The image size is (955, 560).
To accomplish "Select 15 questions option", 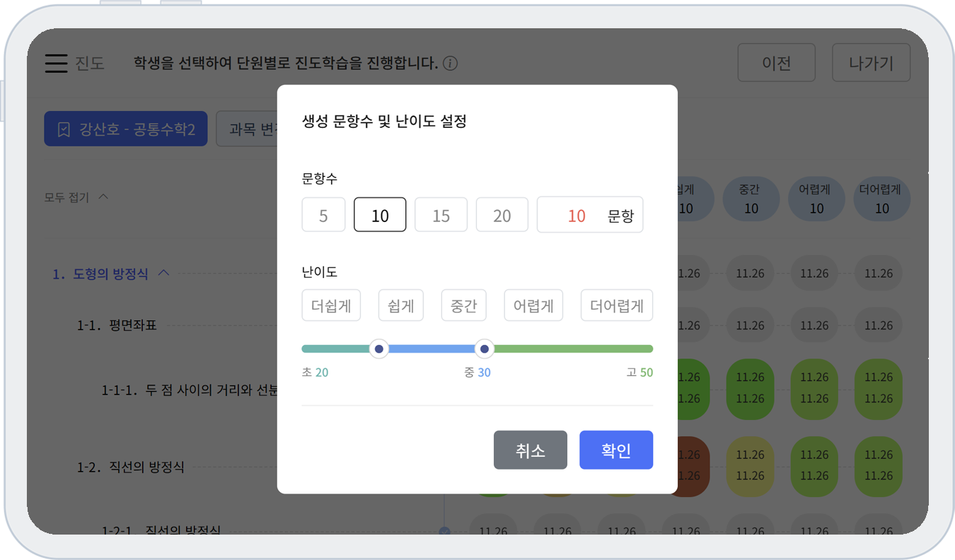I will (x=441, y=215).
